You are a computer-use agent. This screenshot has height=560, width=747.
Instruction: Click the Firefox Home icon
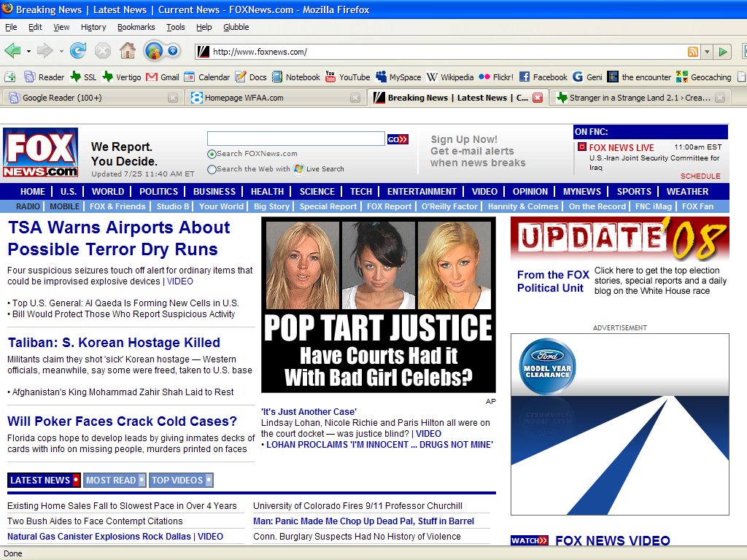point(127,51)
